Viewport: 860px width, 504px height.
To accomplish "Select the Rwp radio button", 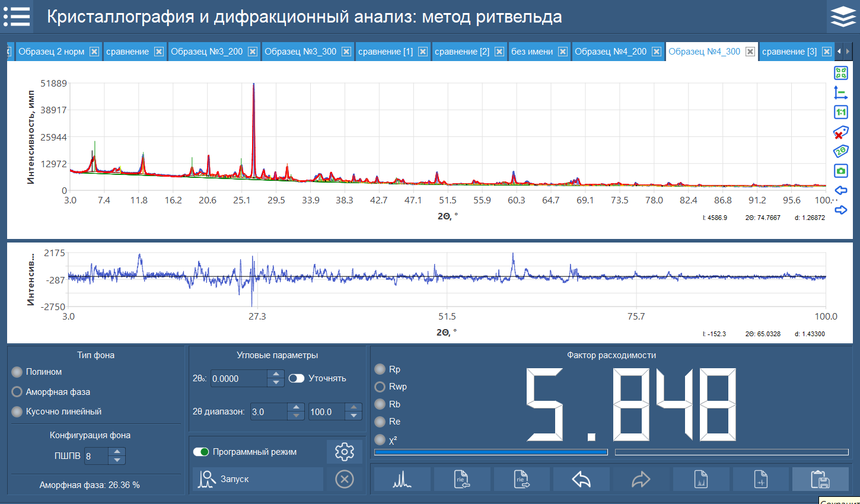I will click(x=380, y=387).
